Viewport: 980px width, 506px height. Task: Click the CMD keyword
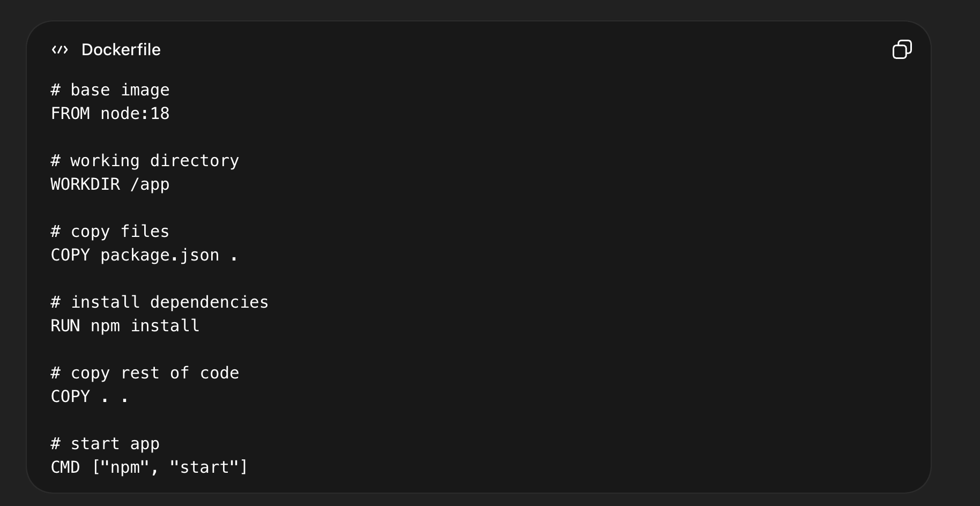(65, 467)
